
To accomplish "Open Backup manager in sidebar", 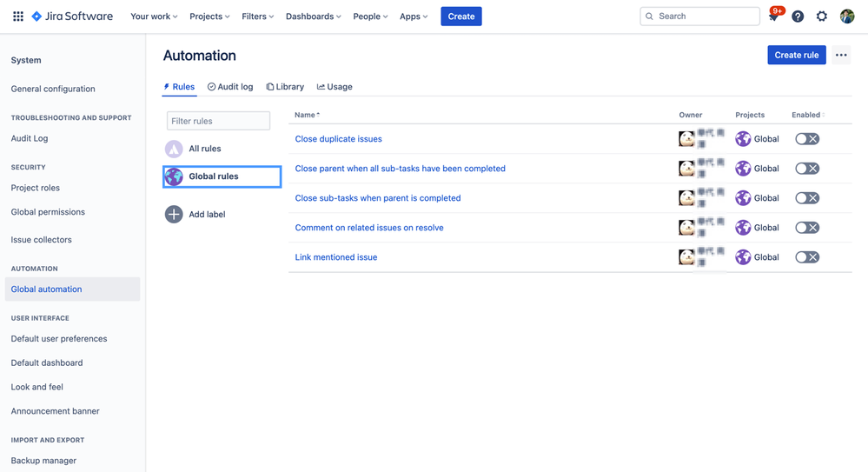I will pyautogui.click(x=43, y=461).
